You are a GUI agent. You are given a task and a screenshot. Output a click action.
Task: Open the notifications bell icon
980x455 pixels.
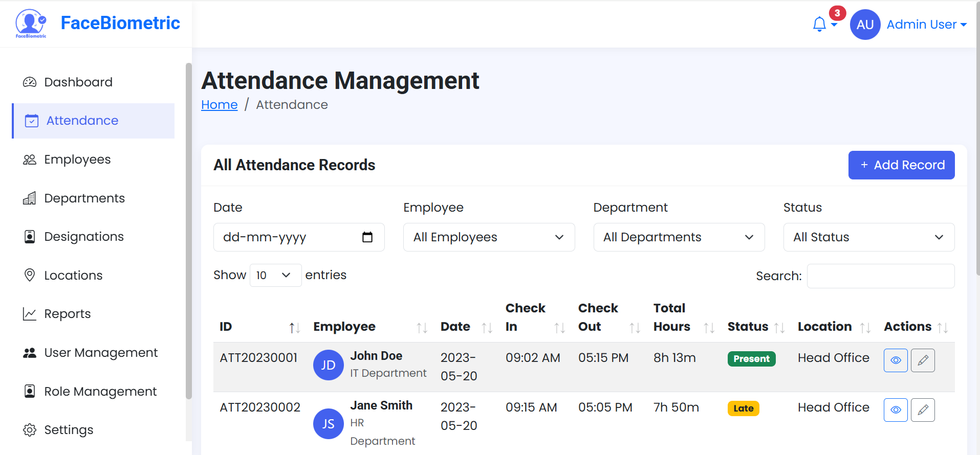(x=819, y=24)
